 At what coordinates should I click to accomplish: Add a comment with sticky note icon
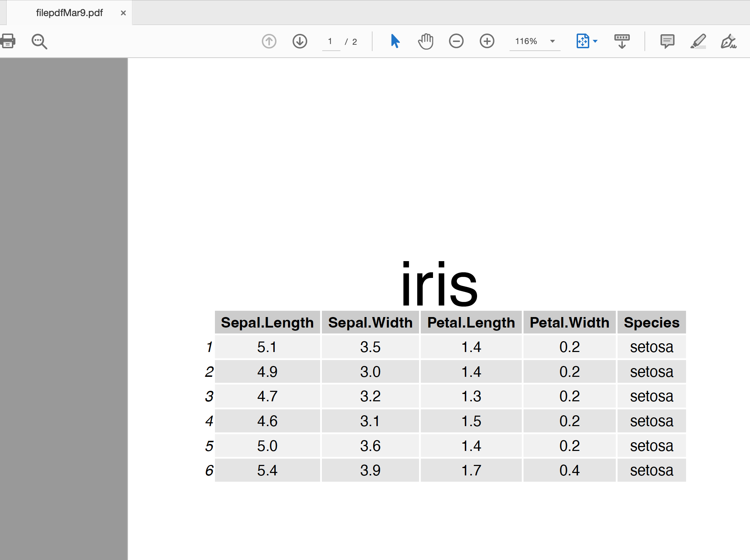(667, 41)
